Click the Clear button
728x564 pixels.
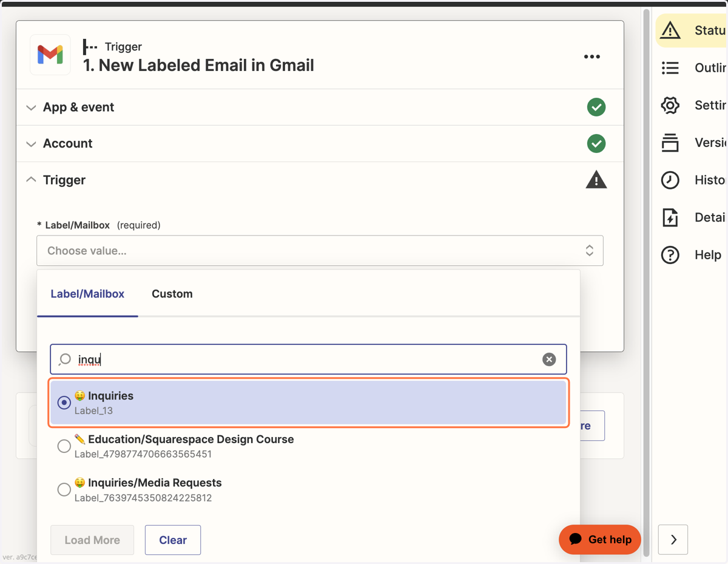tap(173, 540)
